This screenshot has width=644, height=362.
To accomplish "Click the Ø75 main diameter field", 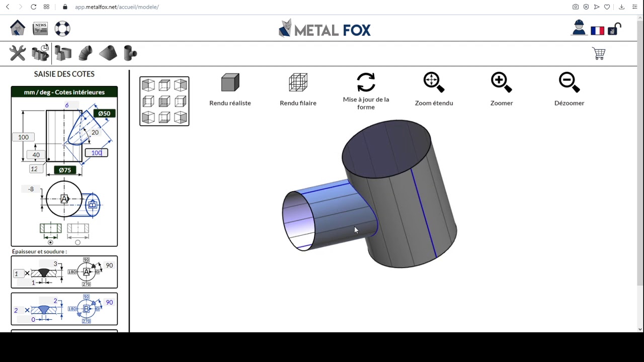I will [x=65, y=170].
